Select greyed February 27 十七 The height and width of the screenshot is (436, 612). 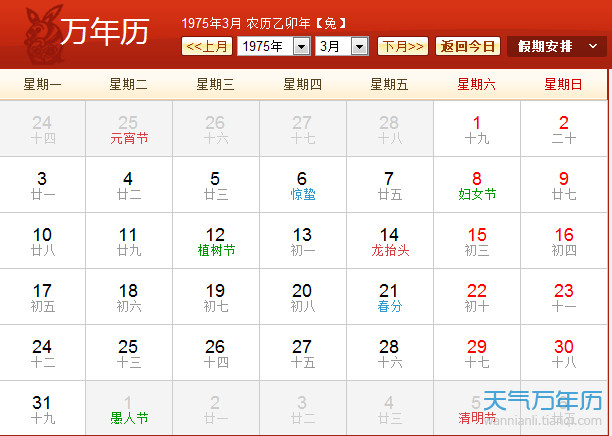coord(302,129)
